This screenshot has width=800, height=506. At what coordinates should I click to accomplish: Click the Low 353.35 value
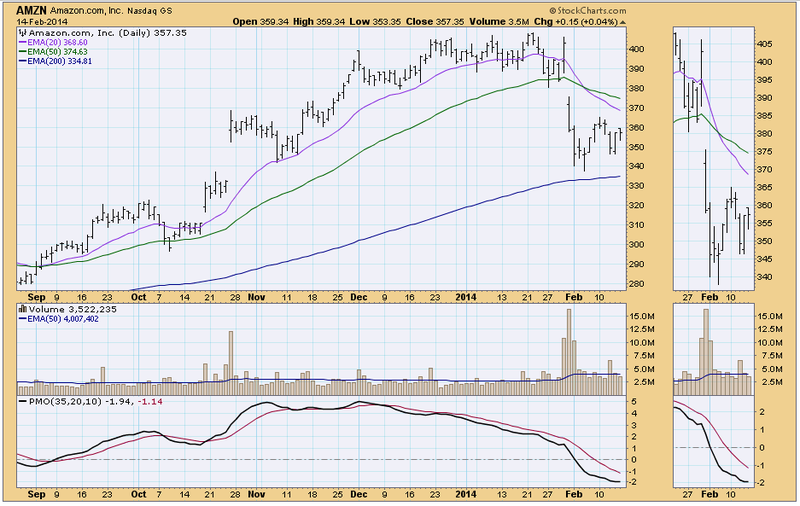(x=376, y=21)
